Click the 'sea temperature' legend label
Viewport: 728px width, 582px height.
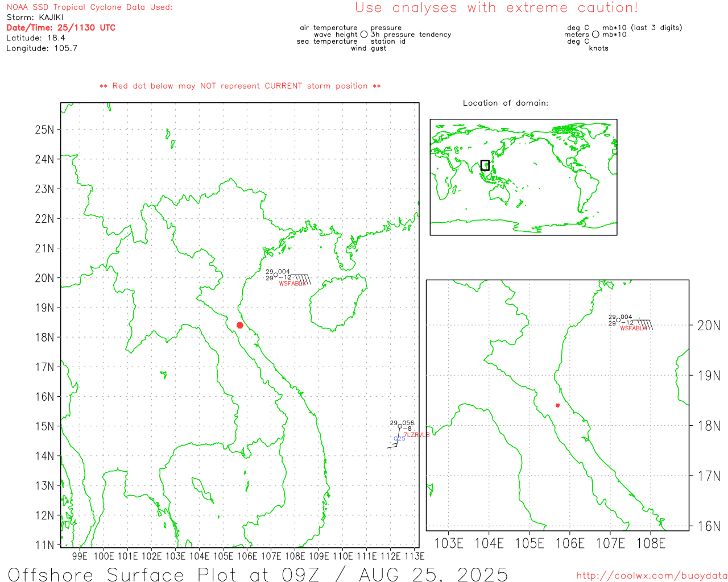(327, 41)
